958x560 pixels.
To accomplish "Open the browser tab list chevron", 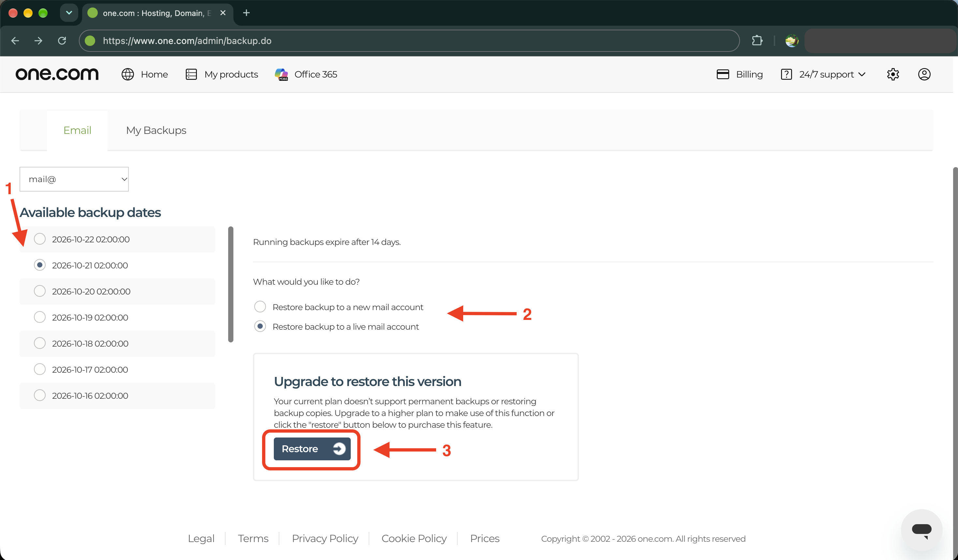I will point(69,13).
